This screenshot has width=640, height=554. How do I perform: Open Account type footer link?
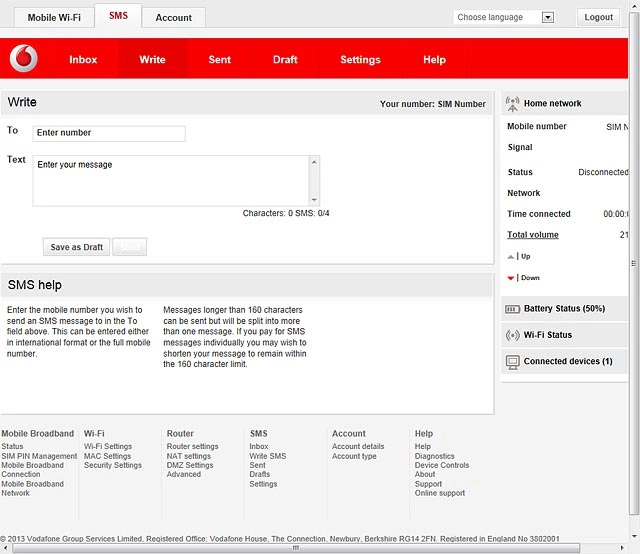click(x=354, y=456)
